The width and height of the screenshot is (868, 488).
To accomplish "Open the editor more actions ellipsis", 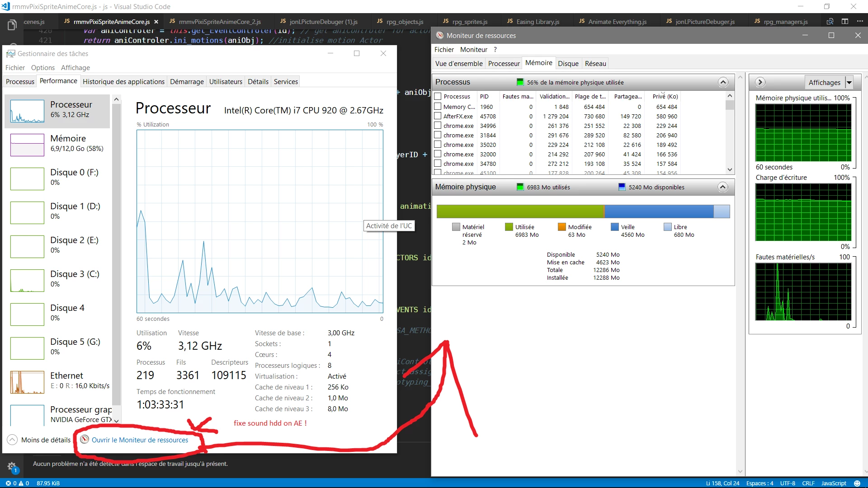I will point(859,21).
